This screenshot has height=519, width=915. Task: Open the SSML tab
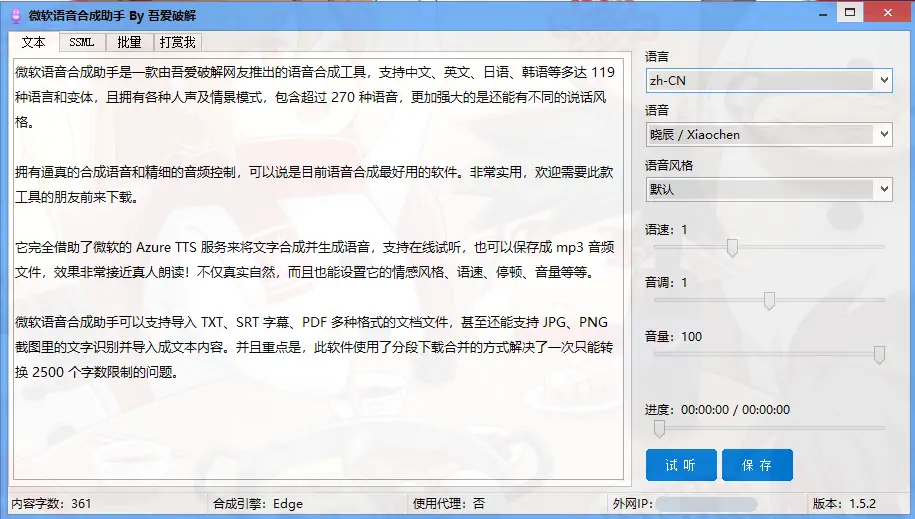(x=82, y=42)
